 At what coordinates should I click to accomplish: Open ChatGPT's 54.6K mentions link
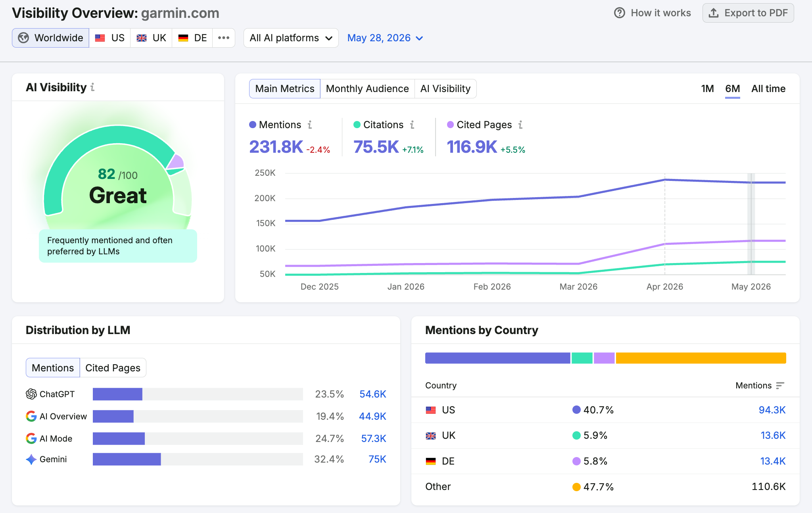pos(372,394)
